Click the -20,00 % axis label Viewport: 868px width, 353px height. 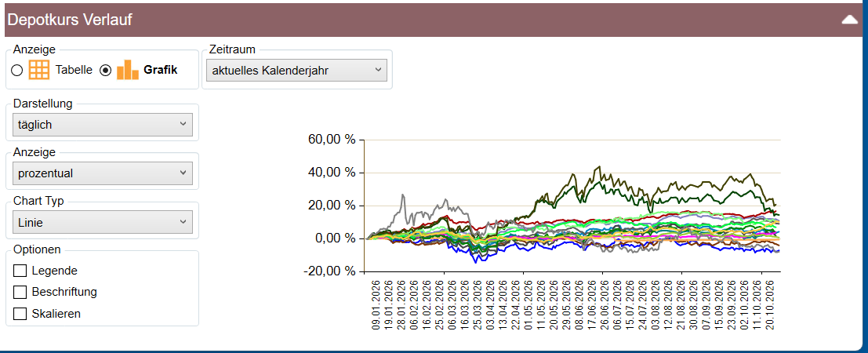tap(329, 271)
